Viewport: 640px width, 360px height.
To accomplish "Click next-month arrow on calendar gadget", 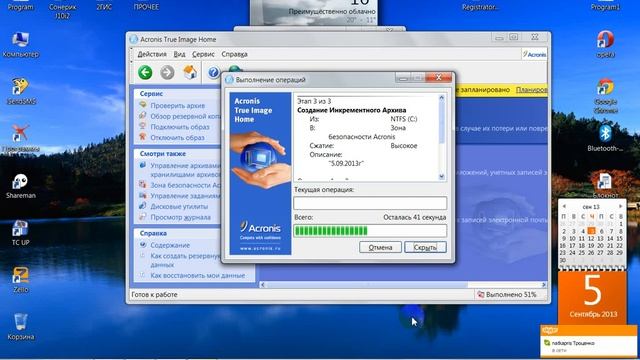I will pos(620,207).
